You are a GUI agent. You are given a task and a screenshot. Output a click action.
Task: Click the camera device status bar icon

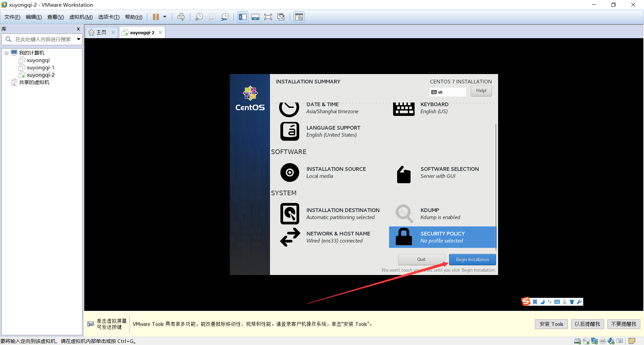click(x=620, y=341)
